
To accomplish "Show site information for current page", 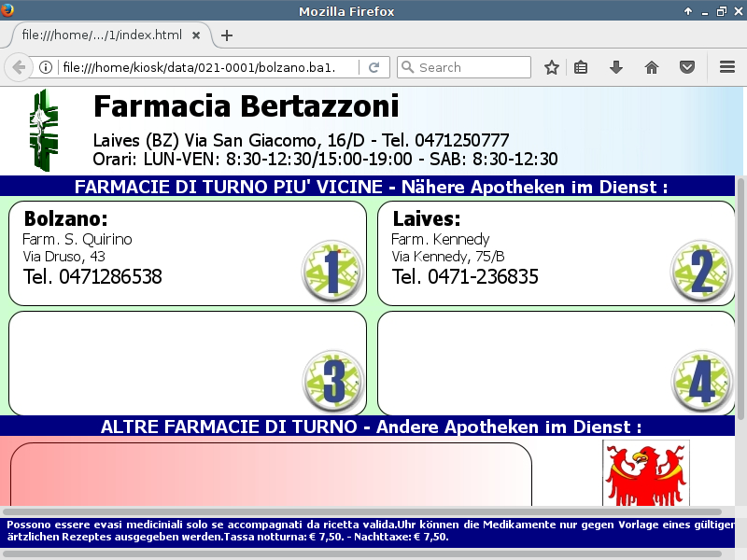I will pyautogui.click(x=45, y=67).
